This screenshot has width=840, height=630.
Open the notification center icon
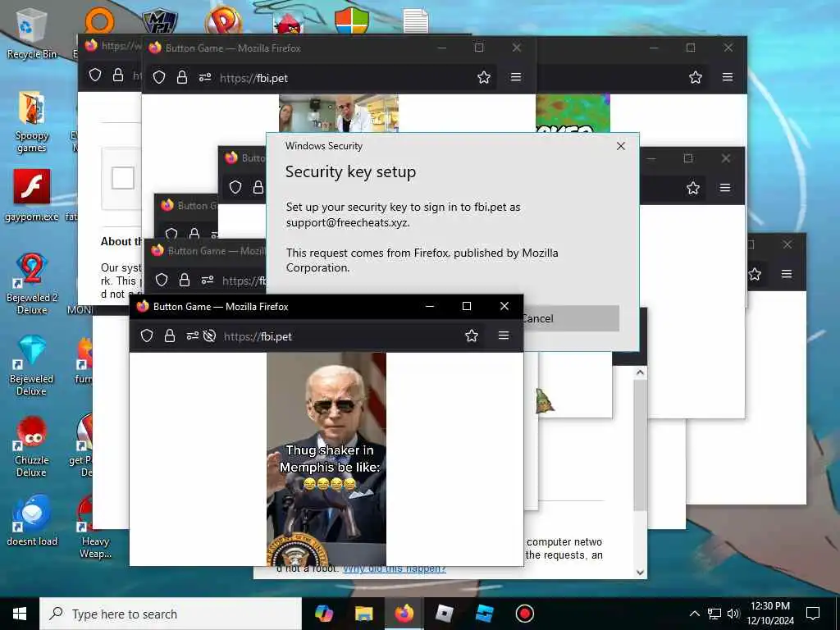[813, 614]
